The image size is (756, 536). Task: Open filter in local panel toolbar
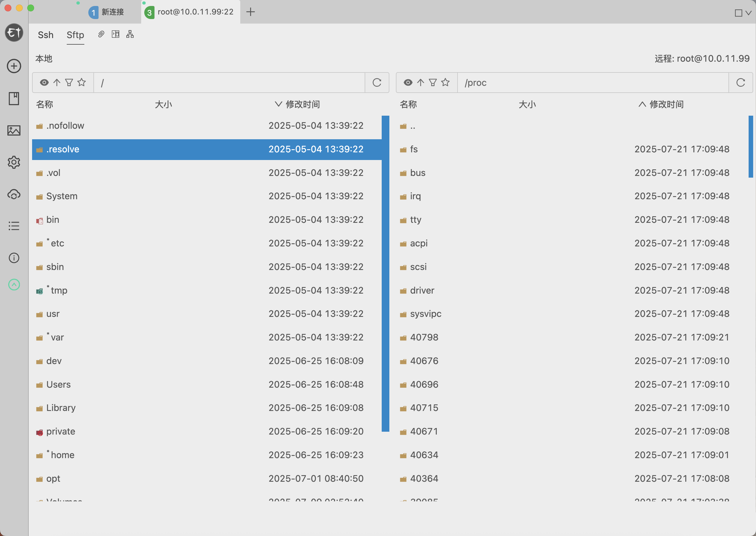click(69, 82)
